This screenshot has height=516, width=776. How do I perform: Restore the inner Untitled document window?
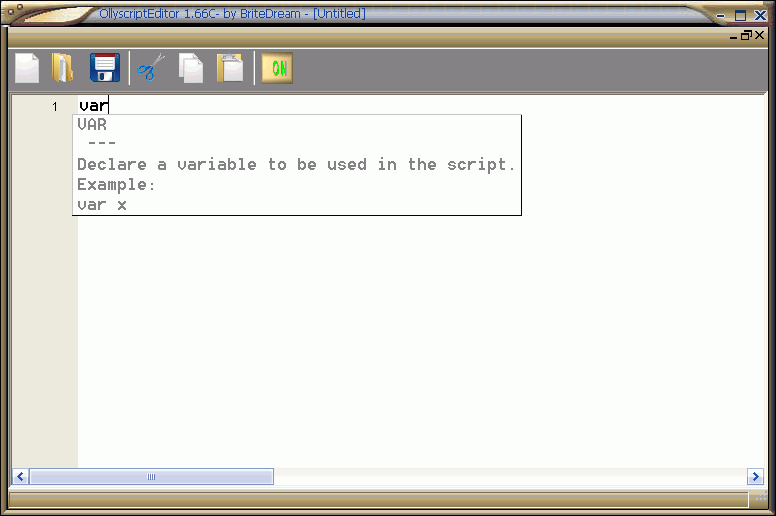click(x=746, y=35)
